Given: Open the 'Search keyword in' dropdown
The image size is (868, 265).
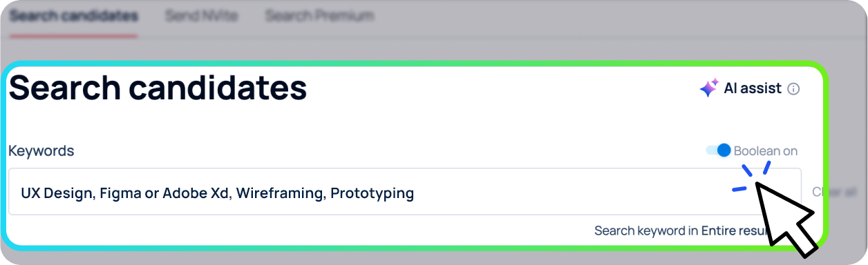Looking at the screenshot, I should (x=683, y=230).
